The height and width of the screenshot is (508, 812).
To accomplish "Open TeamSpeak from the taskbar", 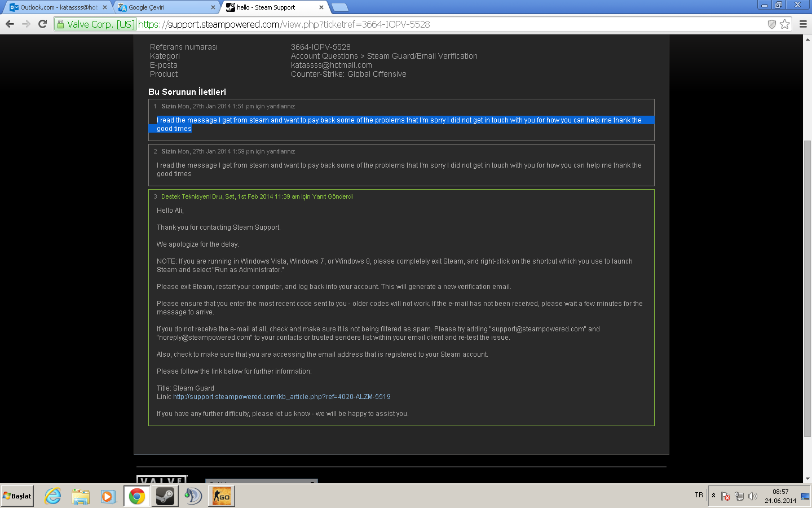I will tap(193, 496).
